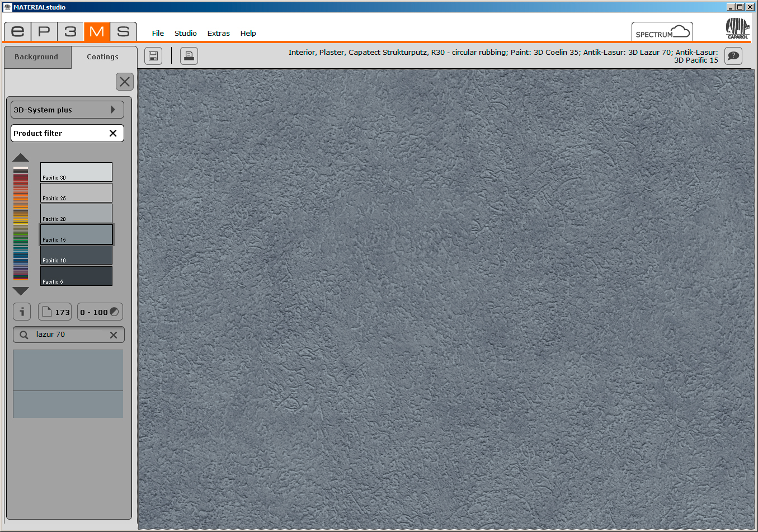Viewport: 758px width, 532px height.
Task: Click the vertical color spectrum strip
Action: (x=21, y=223)
